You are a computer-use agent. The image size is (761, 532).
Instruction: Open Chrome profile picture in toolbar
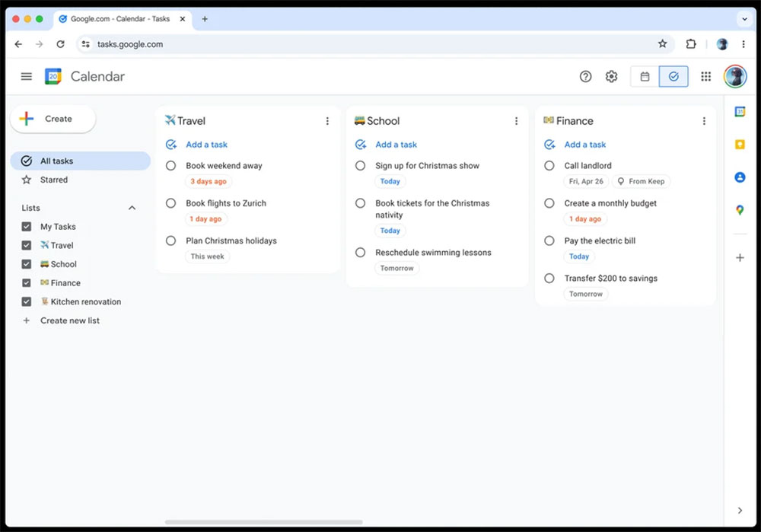click(722, 44)
